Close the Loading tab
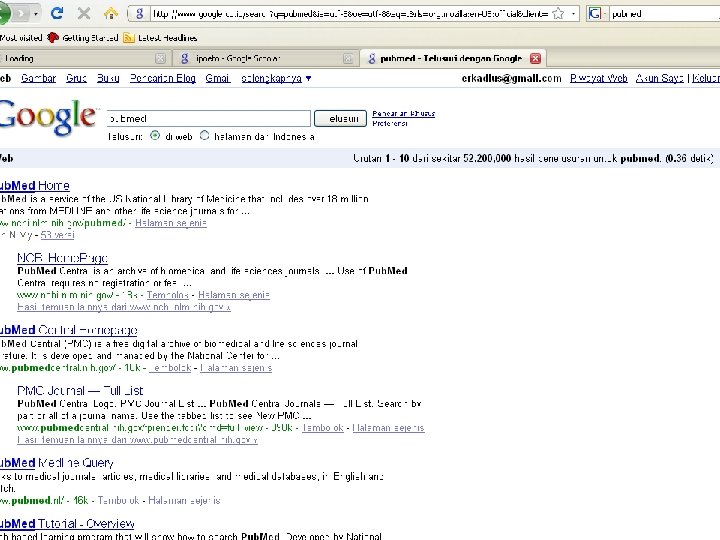The width and height of the screenshot is (720, 540). pos(160,58)
